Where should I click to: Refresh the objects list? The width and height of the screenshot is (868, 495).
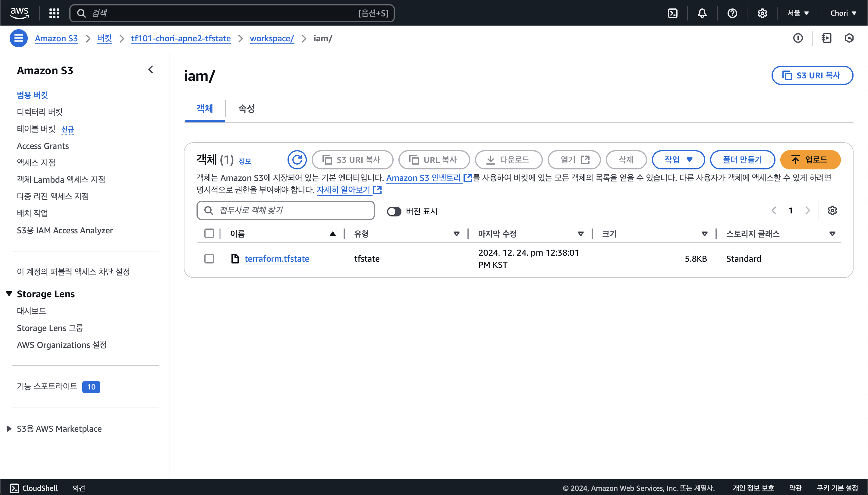click(297, 160)
